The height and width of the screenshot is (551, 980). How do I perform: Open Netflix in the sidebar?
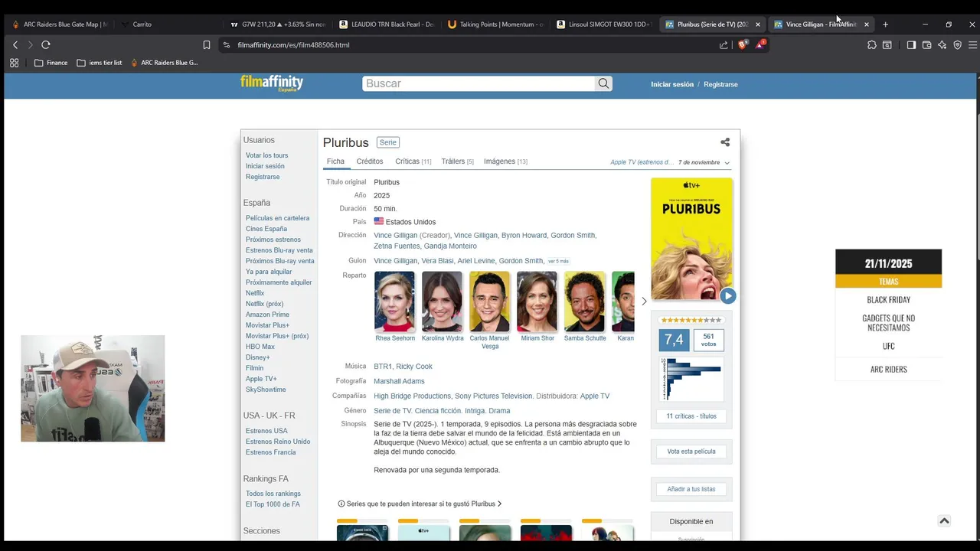tap(255, 293)
